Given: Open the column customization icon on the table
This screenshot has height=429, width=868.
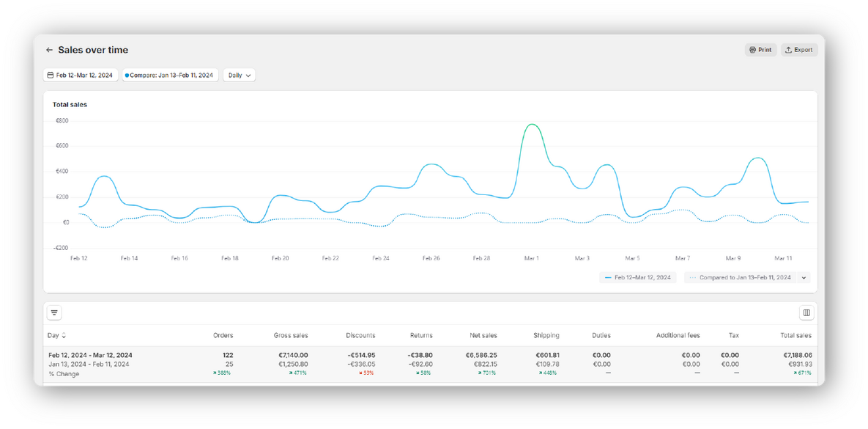Looking at the screenshot, I should (806, 312).
